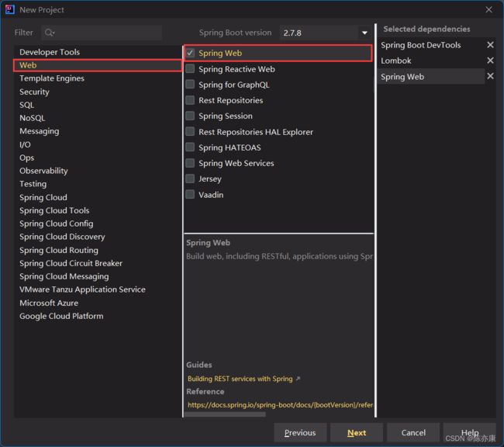Check the Jersey dependency checkbox

pyautogui.click(x=190, y=178)
